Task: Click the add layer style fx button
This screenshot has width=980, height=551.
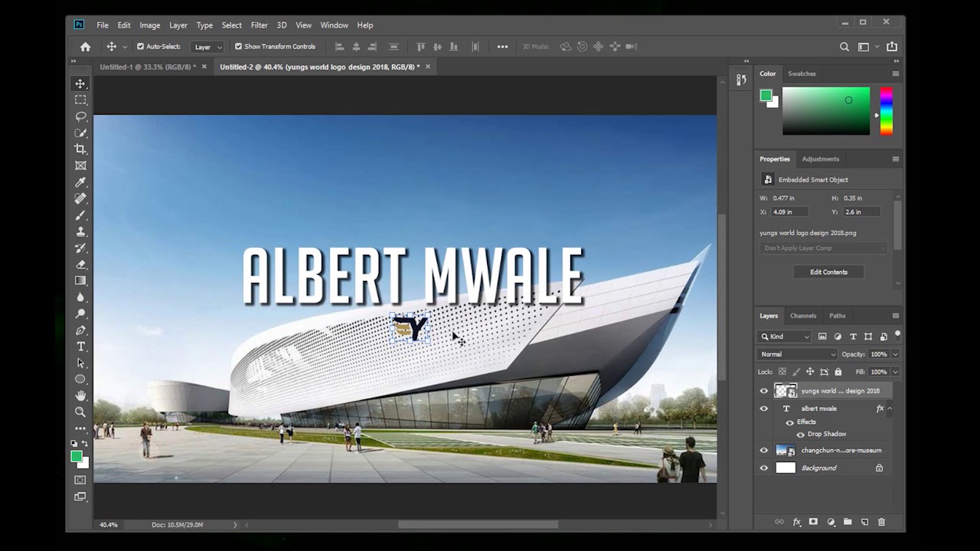Action: [796, 522]
